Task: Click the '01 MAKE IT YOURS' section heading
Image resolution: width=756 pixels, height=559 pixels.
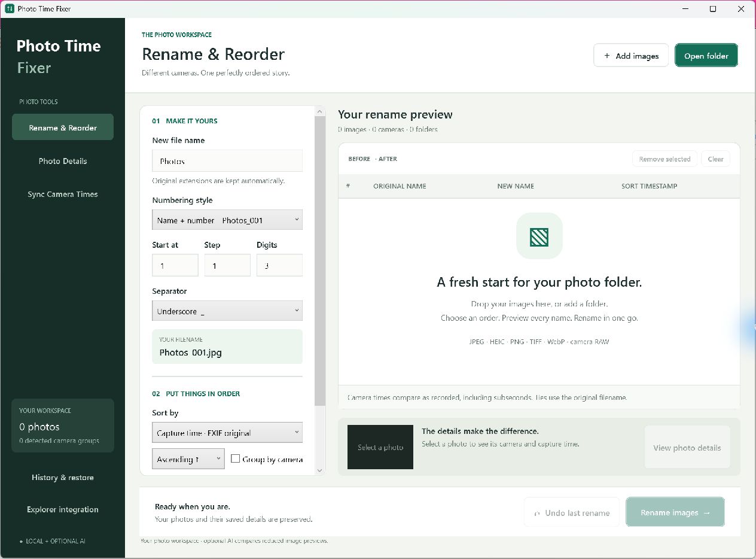Action: (x=185, y=121)
